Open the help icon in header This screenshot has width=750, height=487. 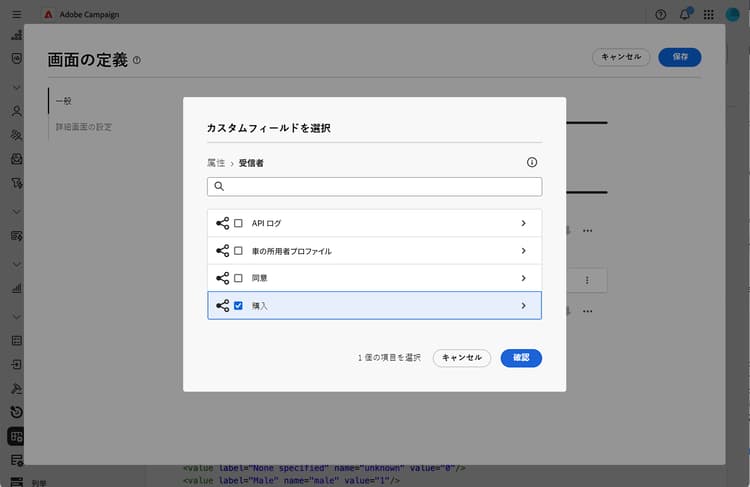click(661, 15)
